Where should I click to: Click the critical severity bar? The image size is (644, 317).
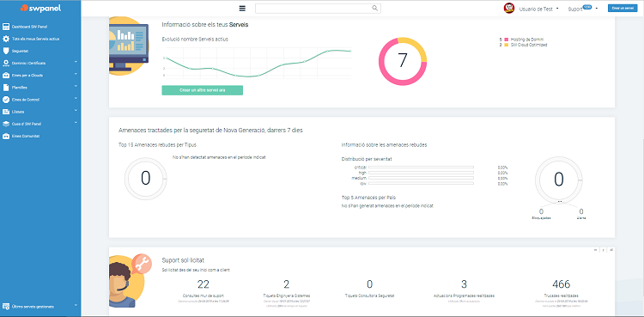pos(421,168)
